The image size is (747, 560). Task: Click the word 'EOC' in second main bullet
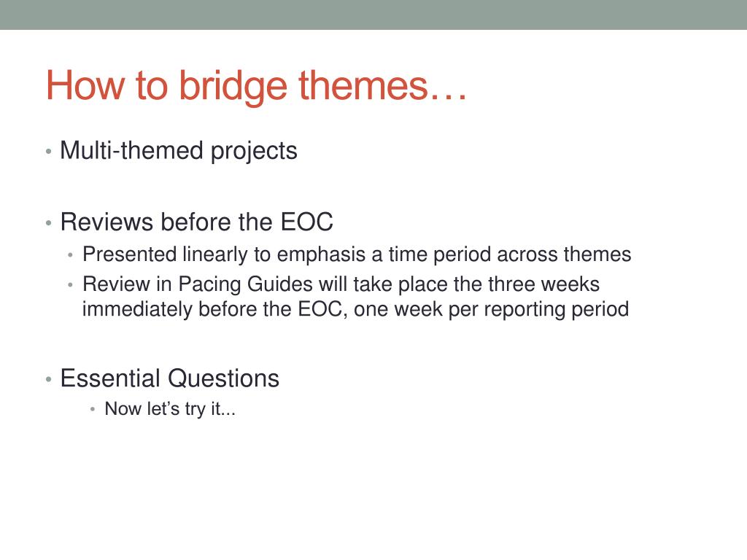(x=307, y=222)
